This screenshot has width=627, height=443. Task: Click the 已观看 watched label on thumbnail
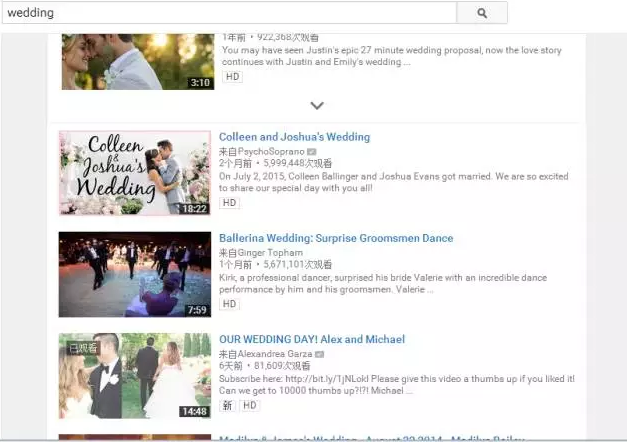coord(83,348)
